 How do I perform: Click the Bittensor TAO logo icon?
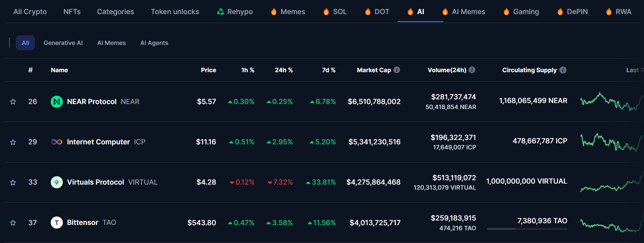57,223
